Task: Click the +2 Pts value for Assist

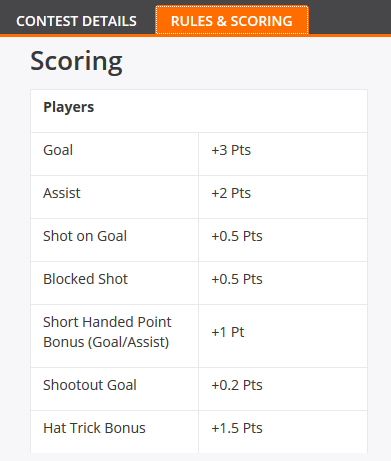Action: tap(231, 193)
